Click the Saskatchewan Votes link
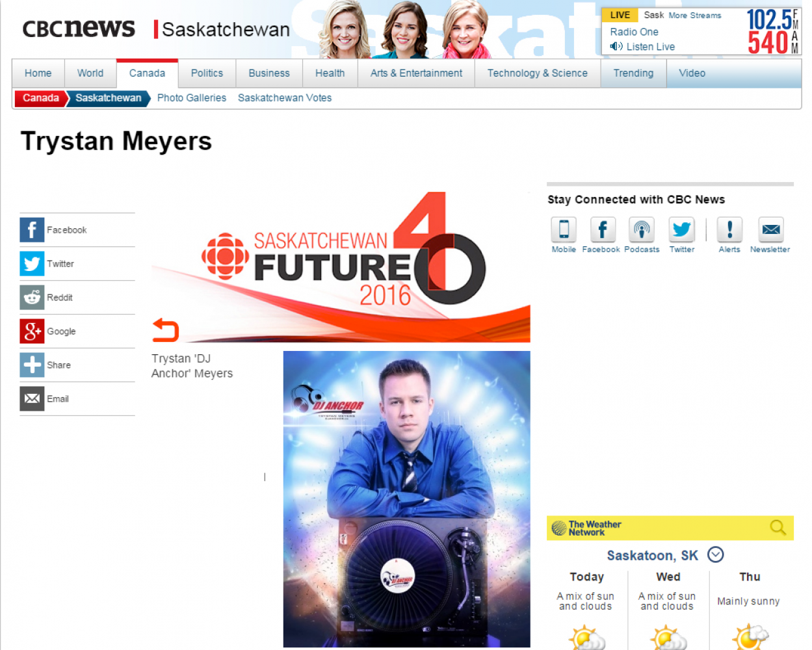This screenshot has height=650, width=812. 285,98
